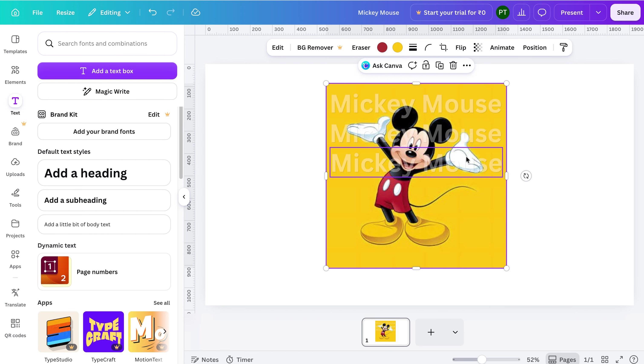The width and height of the screenshot is (644, 364).
Task: Open the Timer
Action: pos(240,360)
